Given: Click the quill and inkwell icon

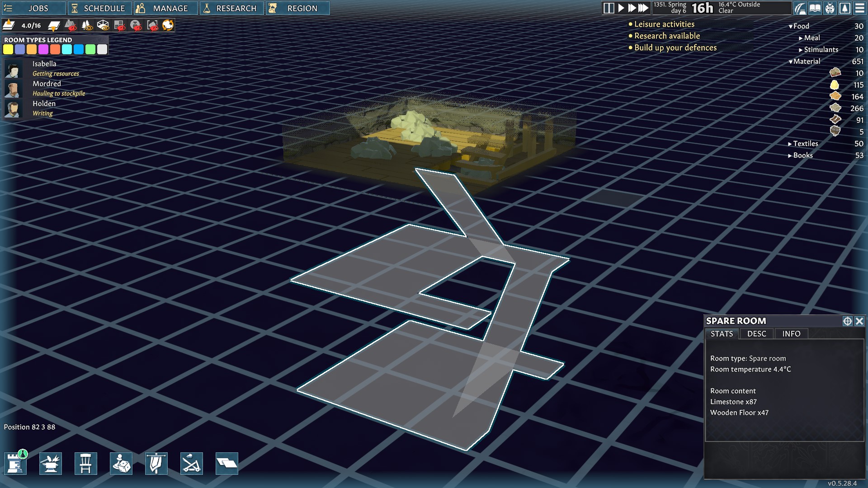Looking at the screenshot, I should point(800,8).
